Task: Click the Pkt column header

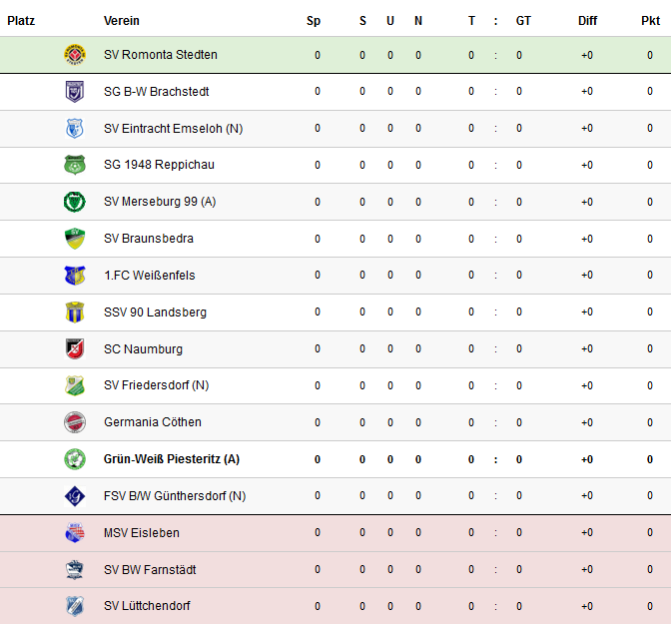Action: [650, 21]
